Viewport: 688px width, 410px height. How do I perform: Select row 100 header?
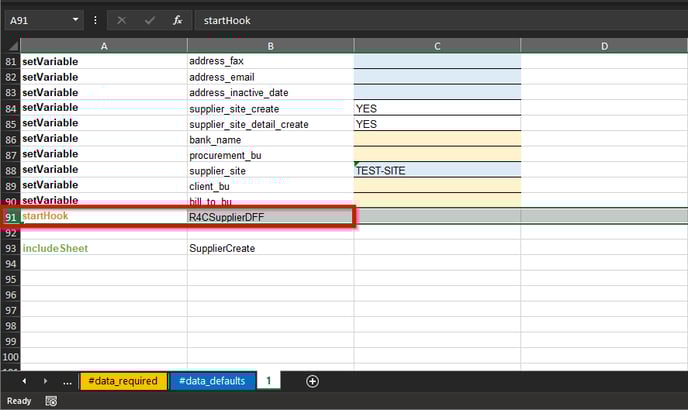pos(11,356)
